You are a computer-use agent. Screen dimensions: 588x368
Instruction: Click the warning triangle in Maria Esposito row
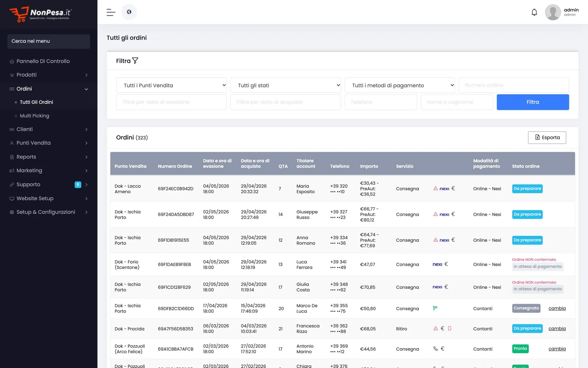click(435, 188)
